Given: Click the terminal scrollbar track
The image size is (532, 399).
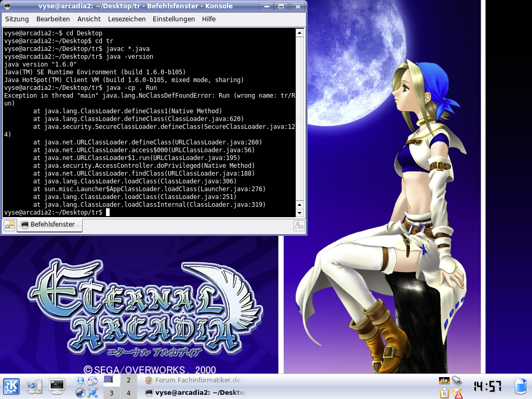Looking at the screenshot, I should [299, 119].
